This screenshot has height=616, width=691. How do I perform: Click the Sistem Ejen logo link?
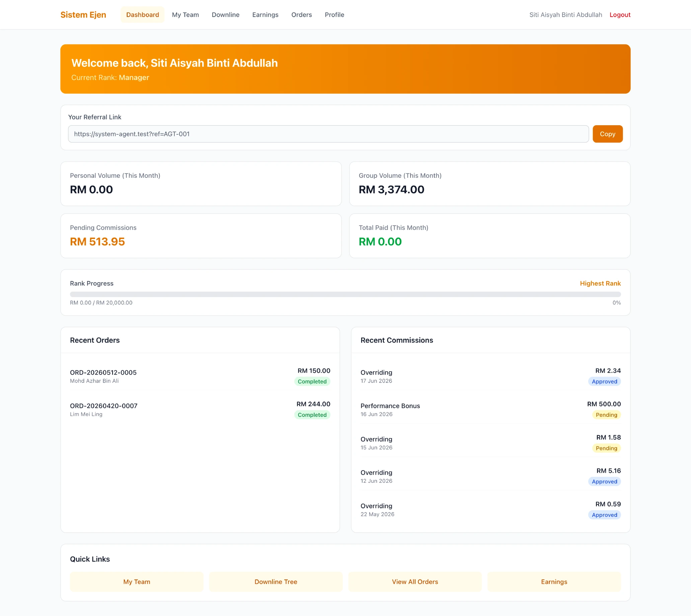[83, 14]
